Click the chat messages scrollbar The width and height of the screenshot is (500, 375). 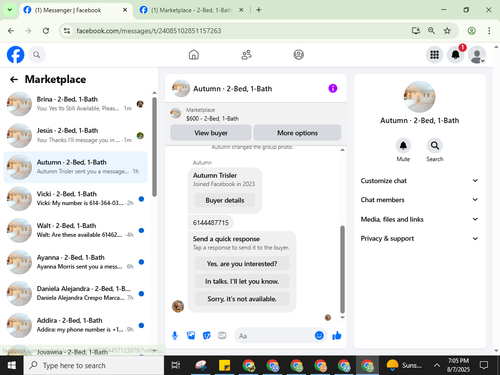tap(342, 269)
